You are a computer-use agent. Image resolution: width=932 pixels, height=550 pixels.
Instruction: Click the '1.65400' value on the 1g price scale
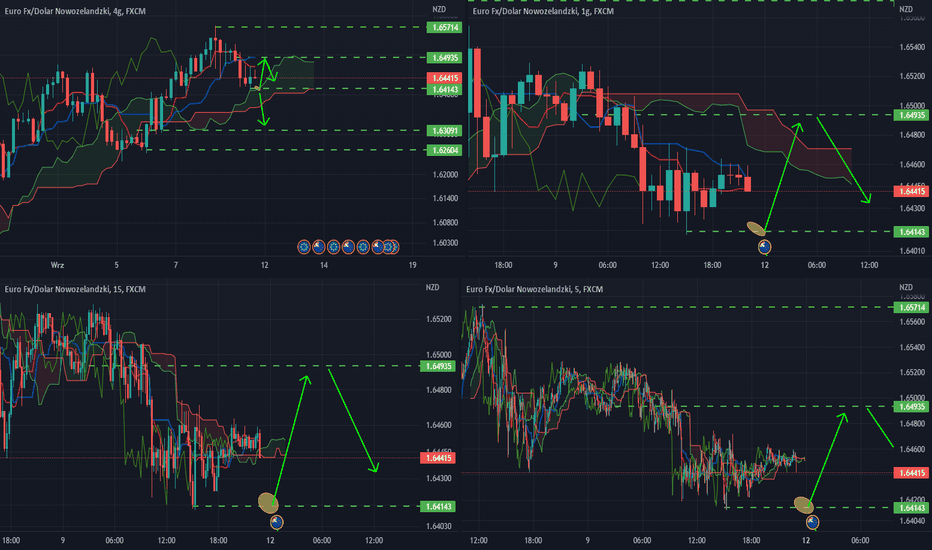coord(912,47)
